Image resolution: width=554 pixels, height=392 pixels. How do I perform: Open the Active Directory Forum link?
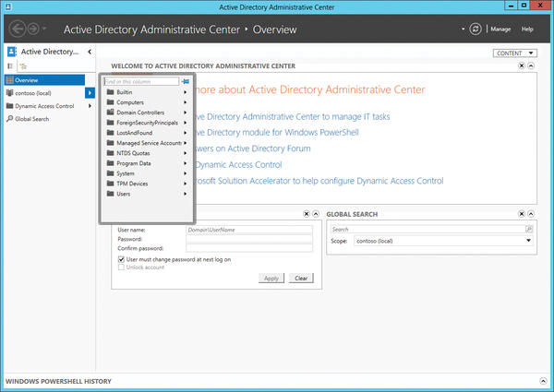253,148
